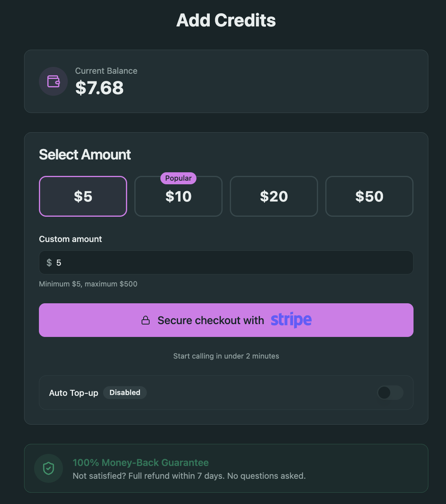The image size is (446, 504).
Task: Click the Minimum $5, maximum $500 hint text
Action: click(88, 284)
